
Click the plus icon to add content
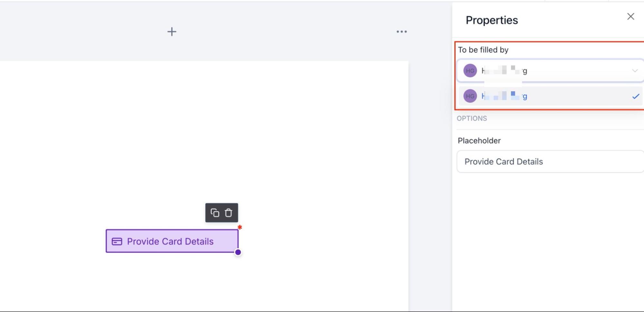[172, 32]
